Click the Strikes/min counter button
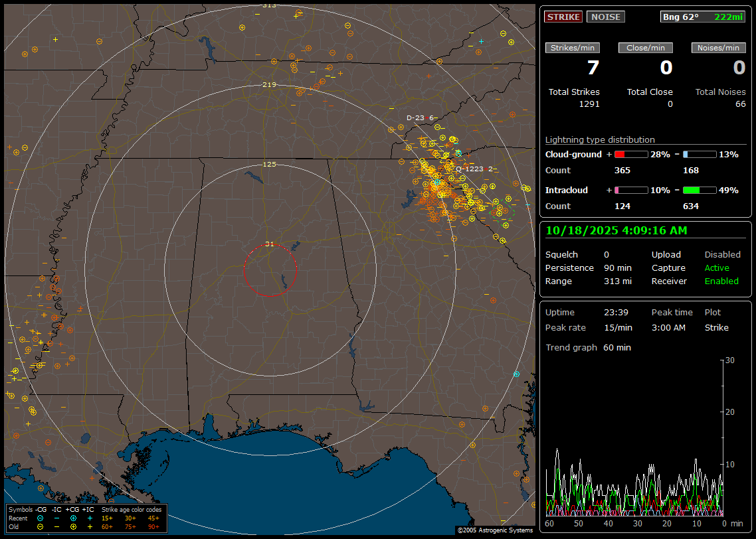756x539 pixels. [x=573, y=48]
